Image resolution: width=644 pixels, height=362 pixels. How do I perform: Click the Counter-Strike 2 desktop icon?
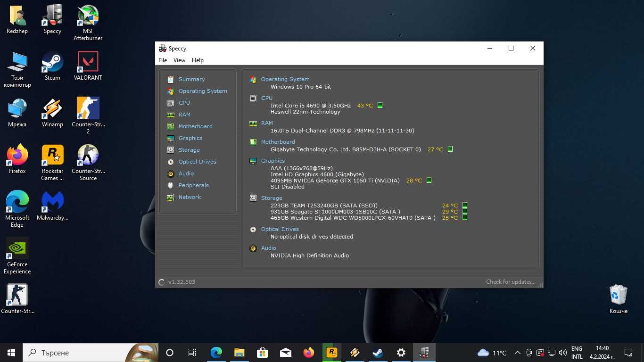88,116
